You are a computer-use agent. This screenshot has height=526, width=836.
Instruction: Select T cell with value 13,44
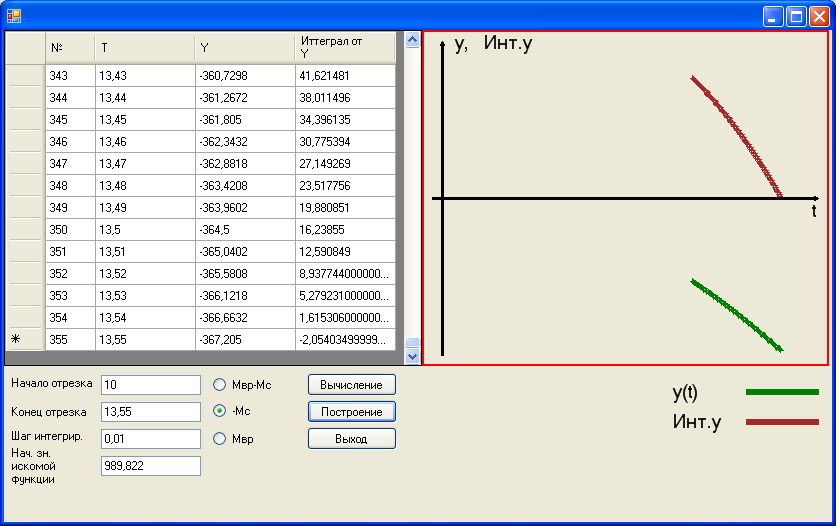point(145,98)
